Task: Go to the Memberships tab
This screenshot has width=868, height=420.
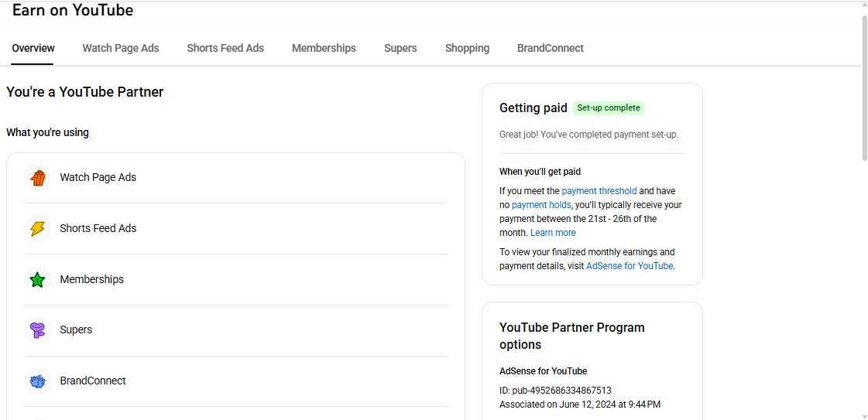Action: (x=324, y=48)
